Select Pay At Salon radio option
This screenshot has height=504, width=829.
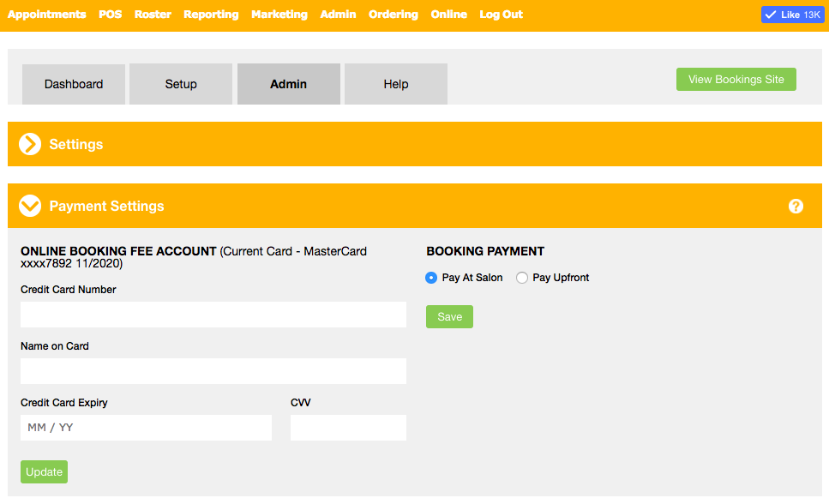[431, 278]
